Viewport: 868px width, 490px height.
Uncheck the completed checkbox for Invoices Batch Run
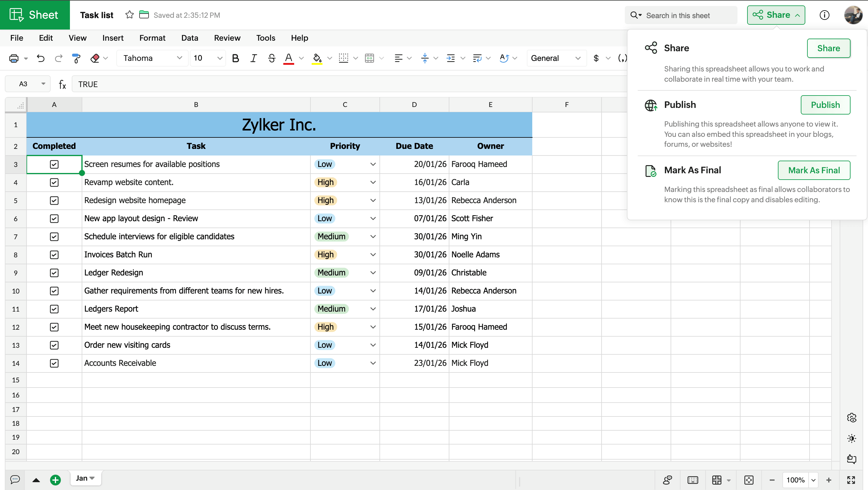coord(54,255)
